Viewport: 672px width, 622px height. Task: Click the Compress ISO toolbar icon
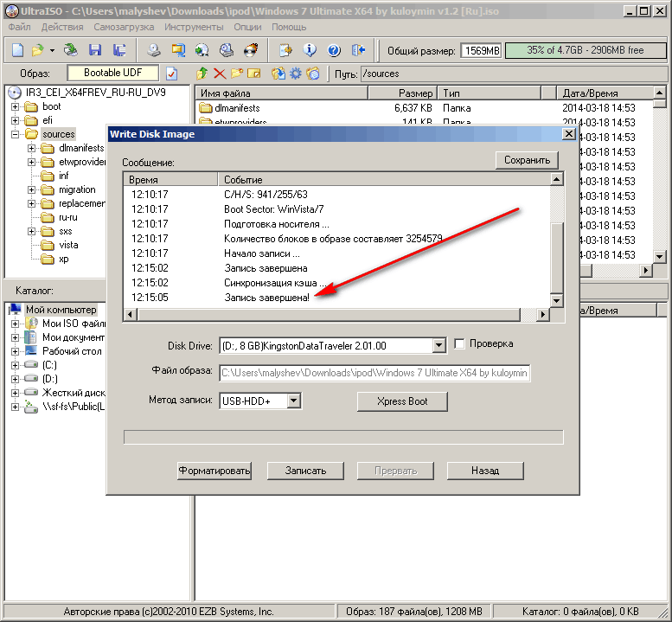(178, 50)
